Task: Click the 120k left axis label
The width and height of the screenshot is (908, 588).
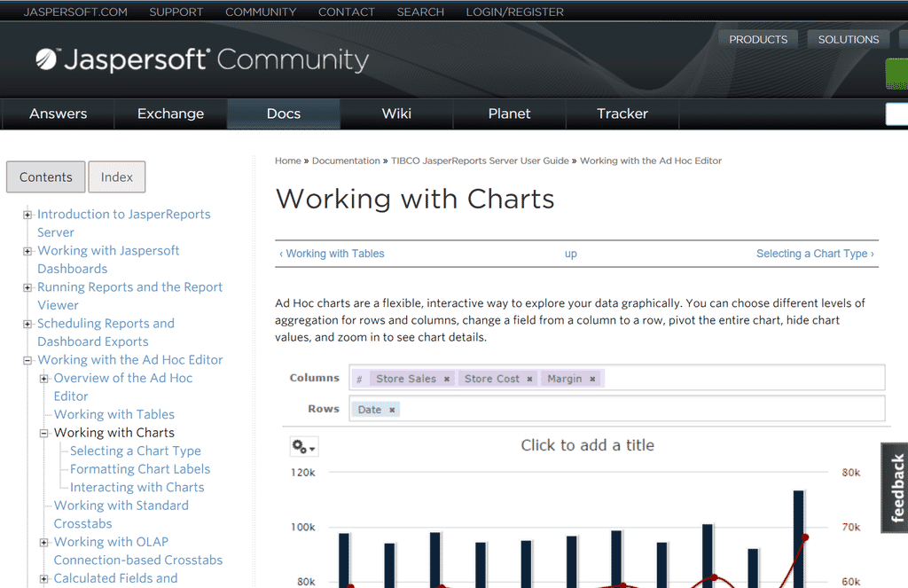Action: coord(303,473)
